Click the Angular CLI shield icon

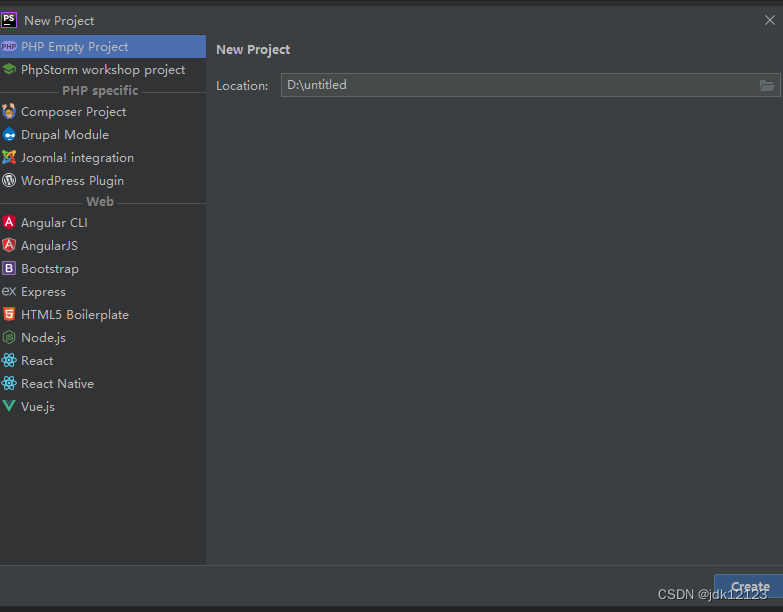(9, 222)
